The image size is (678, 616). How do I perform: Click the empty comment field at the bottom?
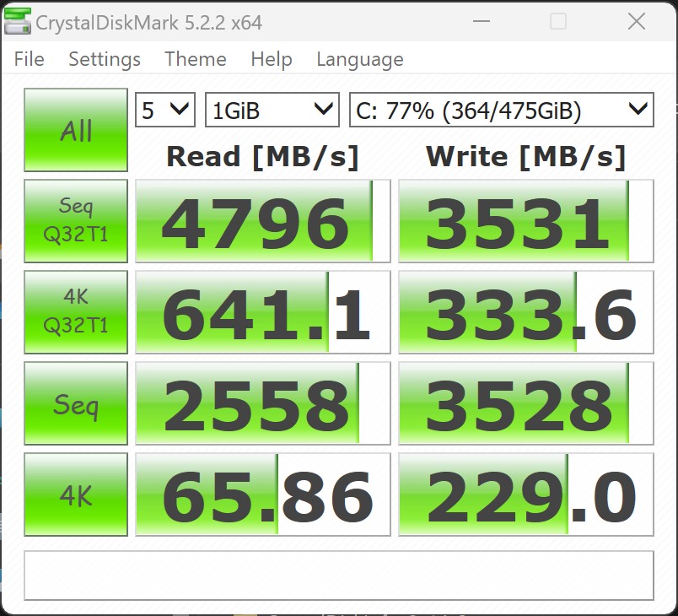click(x=338, y=575)
